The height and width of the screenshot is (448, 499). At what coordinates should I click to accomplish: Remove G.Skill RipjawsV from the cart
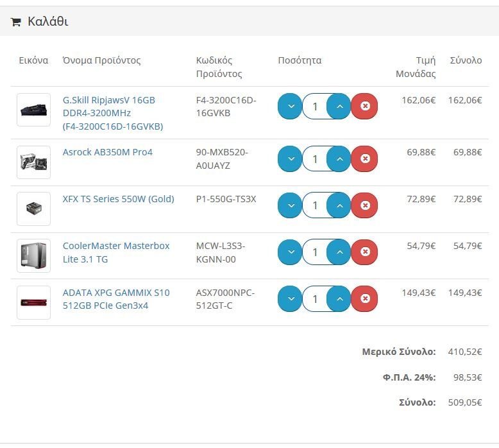coord(365,106)
